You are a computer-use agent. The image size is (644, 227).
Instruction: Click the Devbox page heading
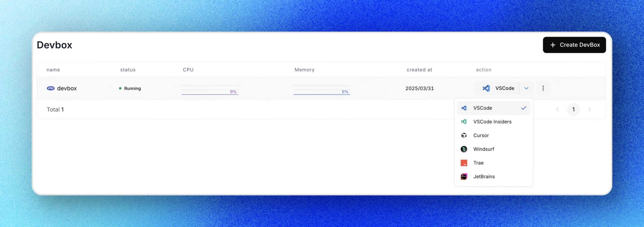click(55, 45)
